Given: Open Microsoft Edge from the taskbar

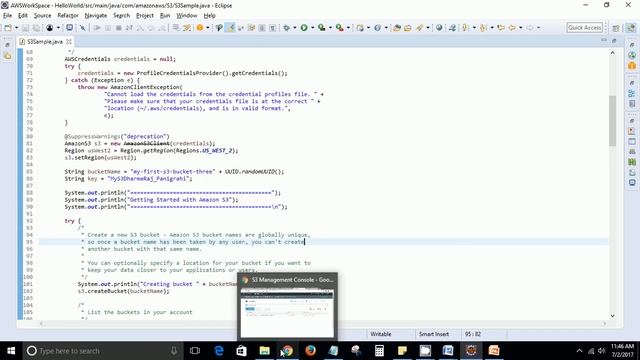Looking at the screenshot, I should pyautogui.click(x=219, y=351).
